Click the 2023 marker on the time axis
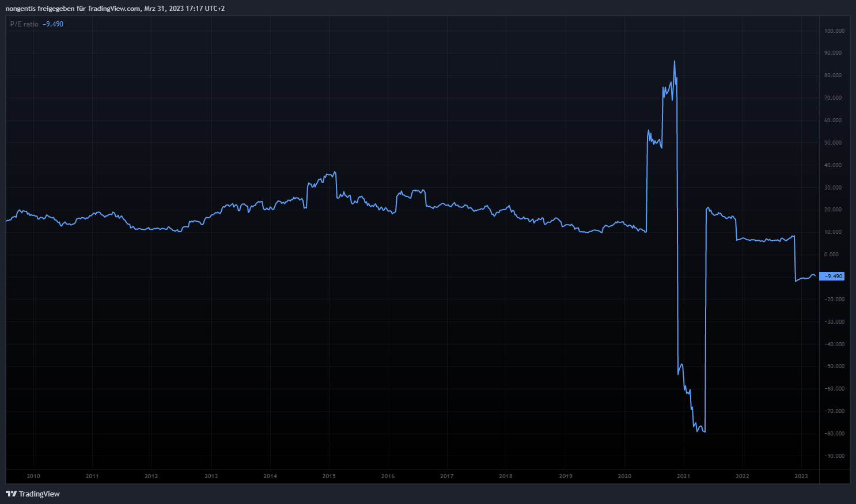Screen dimensions: 856x504 pyautogui.click(x=801, y=476)
